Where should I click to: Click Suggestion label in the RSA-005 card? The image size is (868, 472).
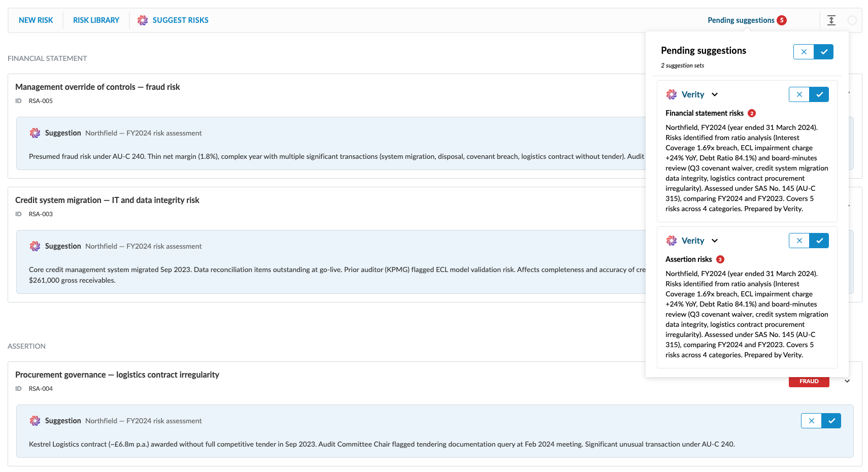click(63, 133)
